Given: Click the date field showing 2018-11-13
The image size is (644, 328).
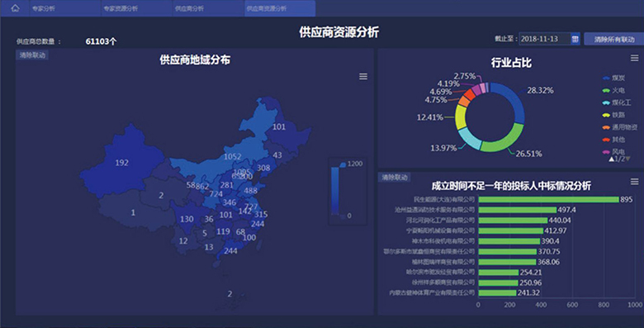Looking at the screenshot, I should [544, 39].
